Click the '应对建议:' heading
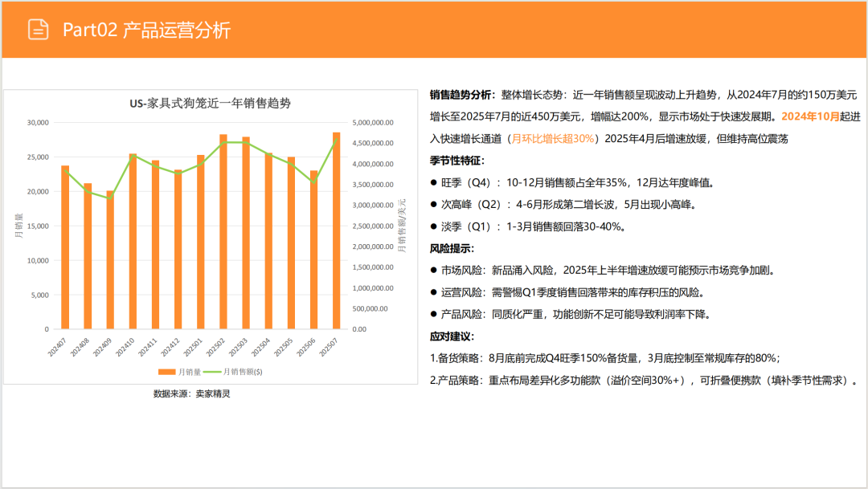Screen dimensions: 868x489 coord(452,337)
